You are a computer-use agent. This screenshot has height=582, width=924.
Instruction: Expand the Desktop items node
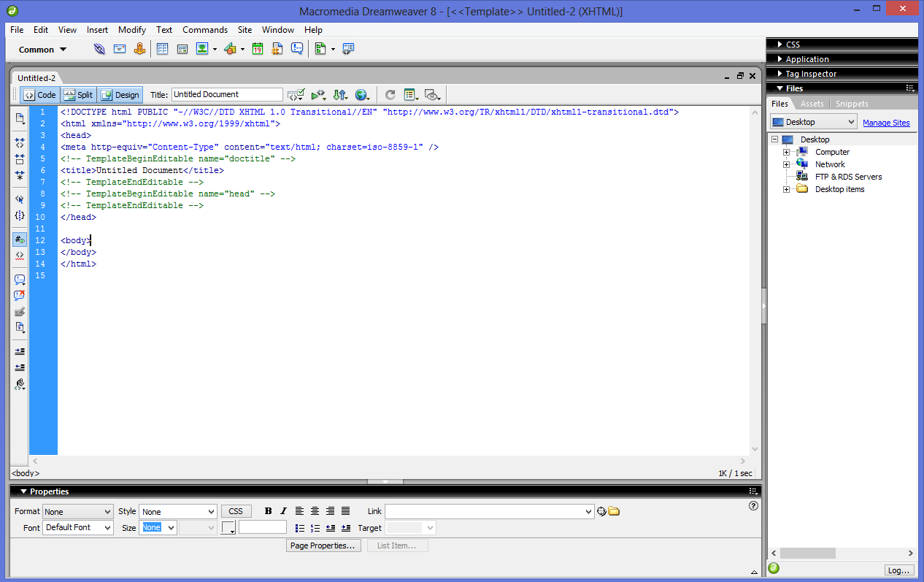click(787, 189)
